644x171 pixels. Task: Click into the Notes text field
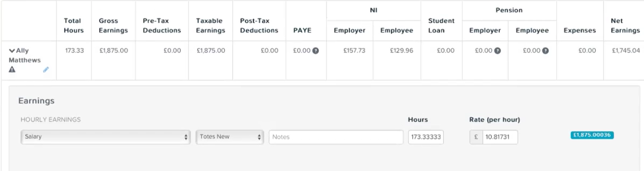coord(336,137)
